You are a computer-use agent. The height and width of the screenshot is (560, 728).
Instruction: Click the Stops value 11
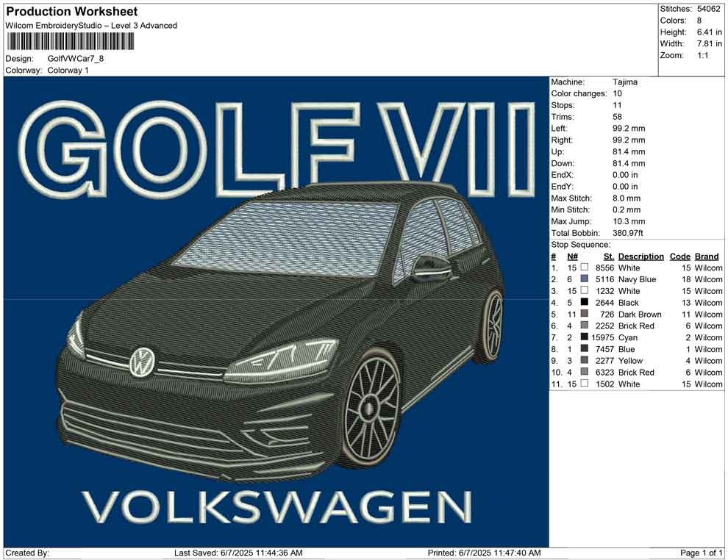coord(617,105)
